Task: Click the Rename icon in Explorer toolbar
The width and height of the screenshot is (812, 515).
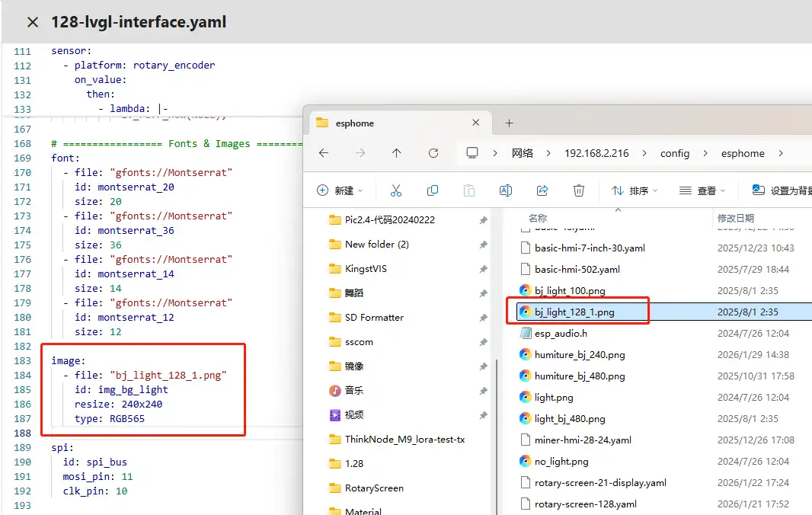Action: 505,190
